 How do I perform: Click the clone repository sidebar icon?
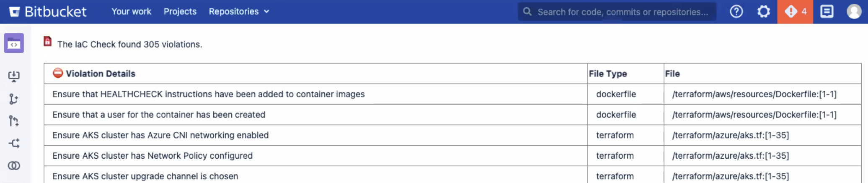coord(14,76)
